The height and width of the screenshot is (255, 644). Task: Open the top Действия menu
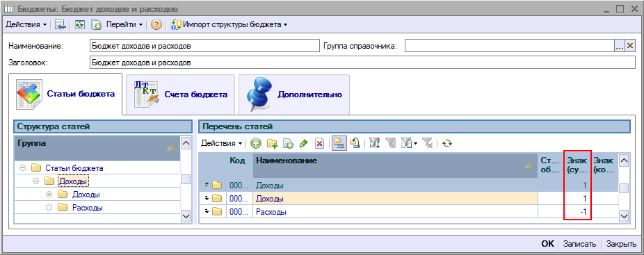point(26,24)
